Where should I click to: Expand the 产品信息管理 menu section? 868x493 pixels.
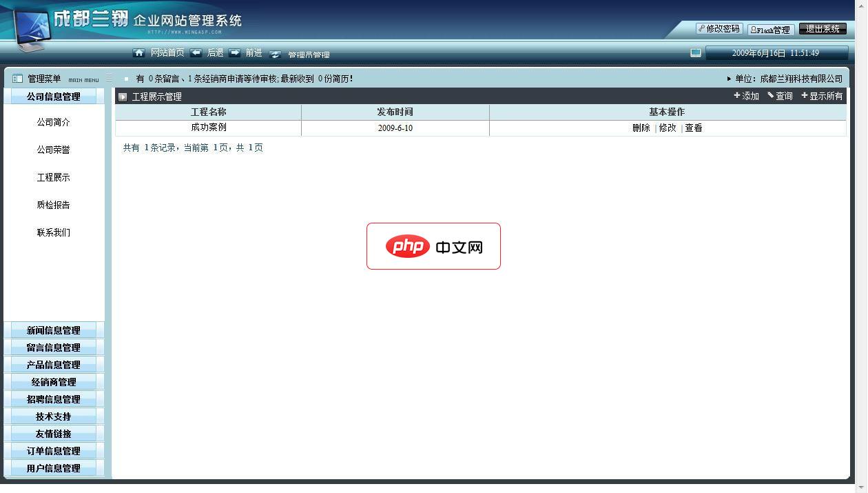(x=54, y=365)
